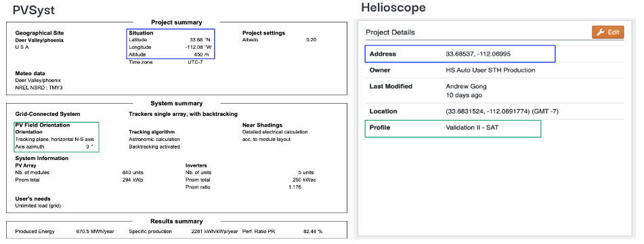Select the "Backtracking activated" line

[154, 146]
